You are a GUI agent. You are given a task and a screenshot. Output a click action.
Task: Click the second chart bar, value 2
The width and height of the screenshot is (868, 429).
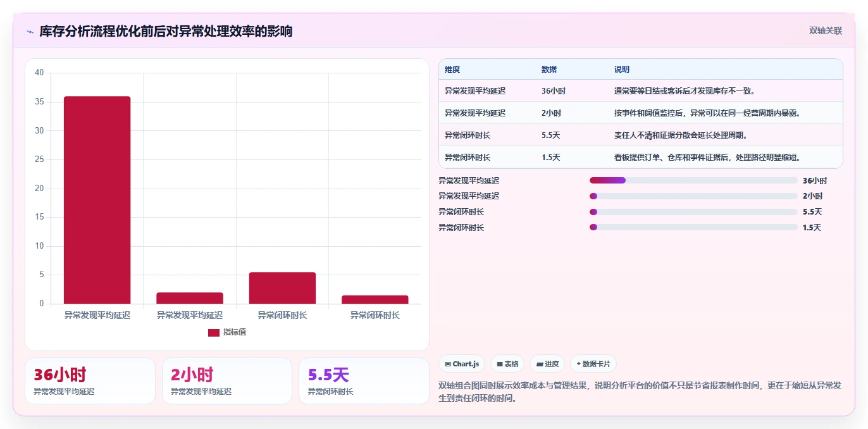point(190,298)
